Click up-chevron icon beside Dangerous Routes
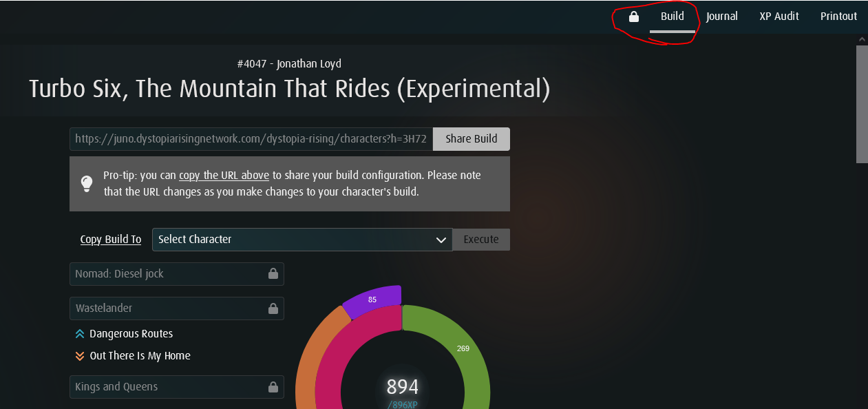The image size is (868, 409). 80,334
